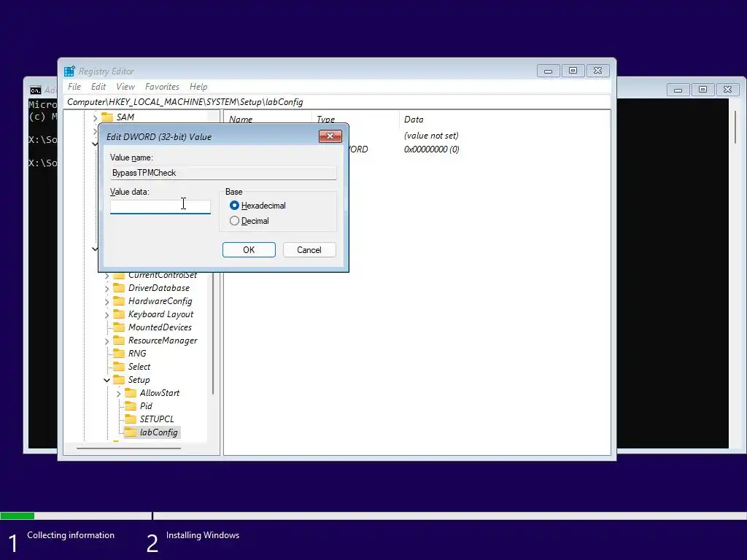Click the Keyboard Layout folder icon

pyautogui.click(x=119, y=314)
